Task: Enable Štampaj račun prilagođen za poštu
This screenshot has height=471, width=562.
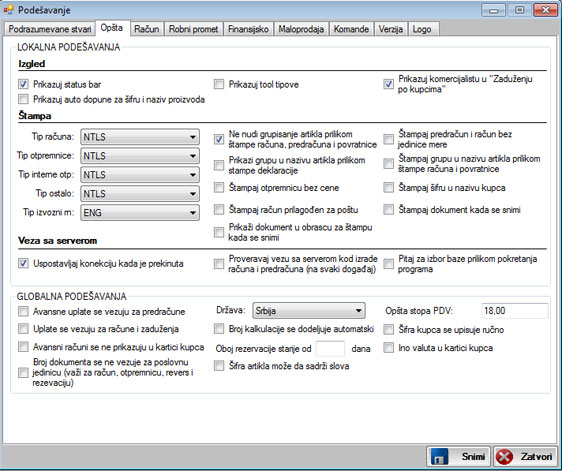Action: pos(219,210)
